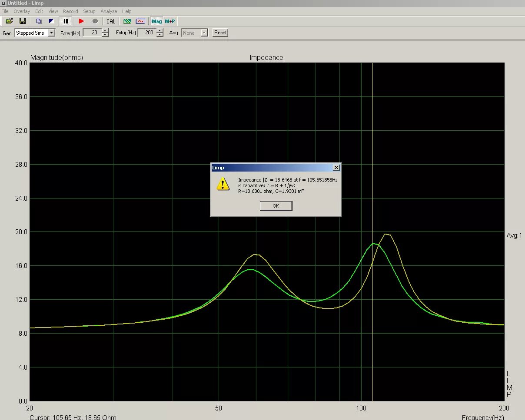Click the Fstop(Hz) value field
This screenshot has height=420, width=525.
(147, 33)
